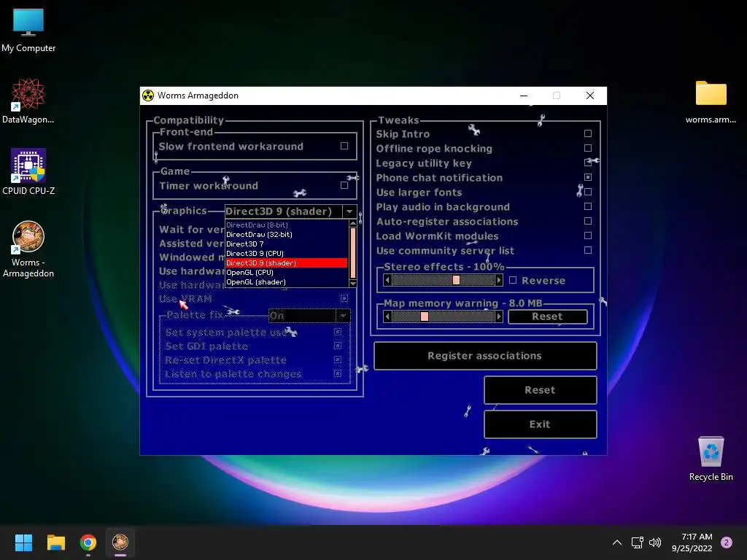
Task: Click the Register associations button
Action: tap(485, 356)
